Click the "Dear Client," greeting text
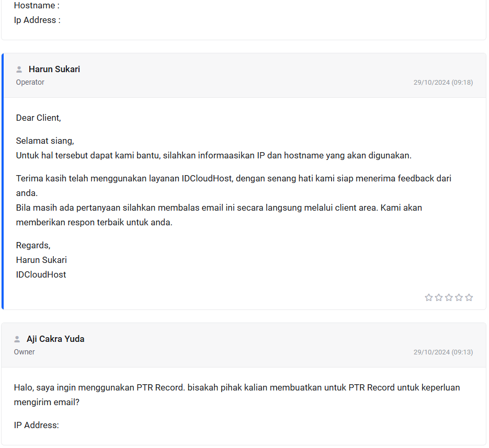The image size is (489, 448). (38, 118)
